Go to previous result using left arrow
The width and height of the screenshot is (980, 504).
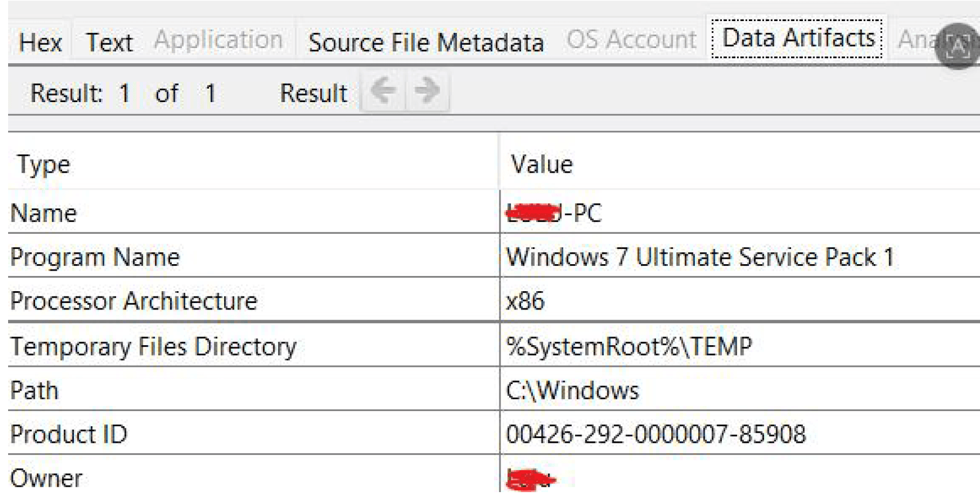(x=383, y=92)
